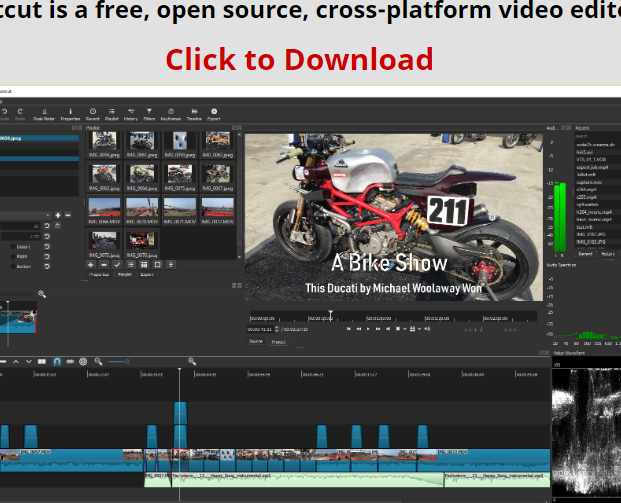The height and width of the screenshot is (503, 621).
Task: Open the playlist hamburger menu
Action: [171, 265]
